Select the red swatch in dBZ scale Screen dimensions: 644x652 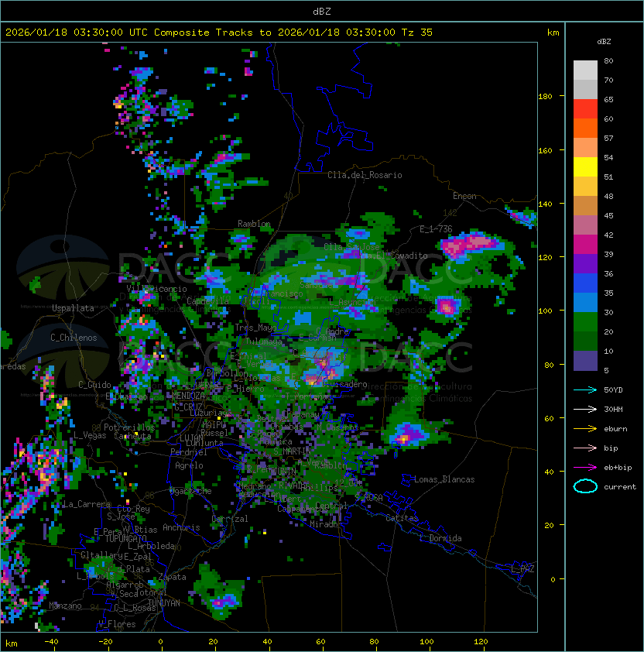(x=585, y=109)
